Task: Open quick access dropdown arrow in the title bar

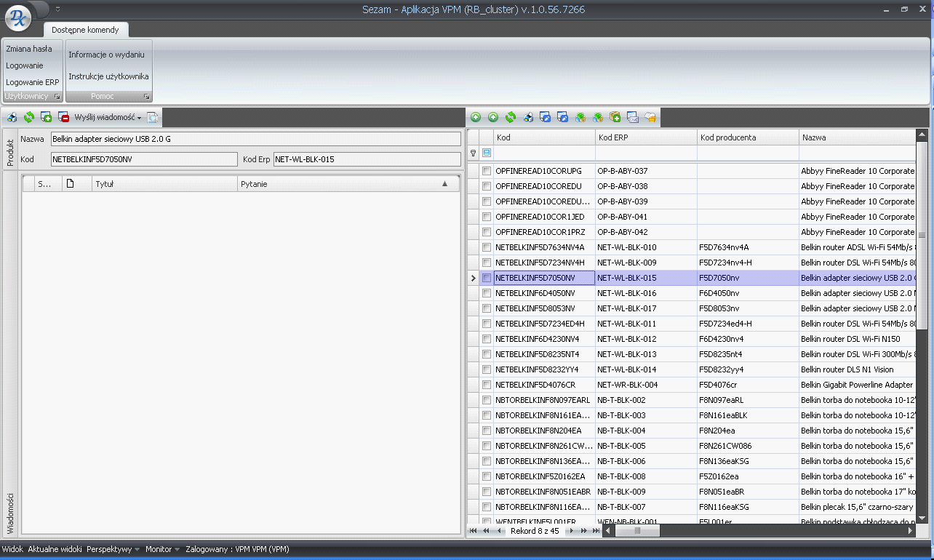Action: click(x=57, y=9)
